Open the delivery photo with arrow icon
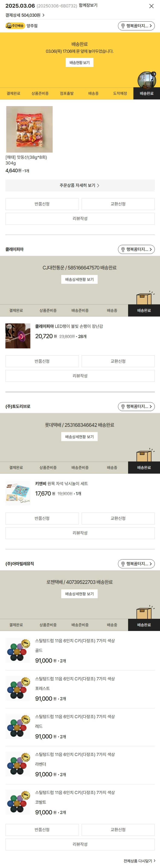Screen dimensions: 160x868 click(147, 80)
